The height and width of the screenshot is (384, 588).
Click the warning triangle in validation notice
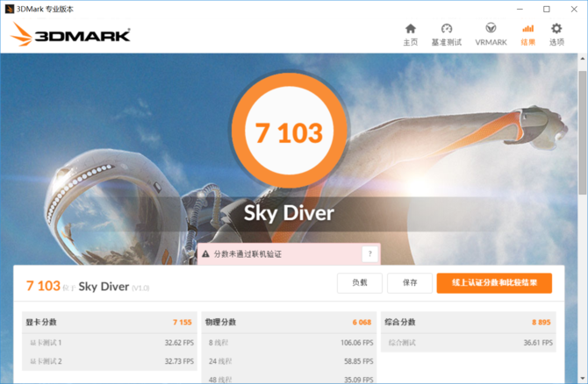[206, 254]
